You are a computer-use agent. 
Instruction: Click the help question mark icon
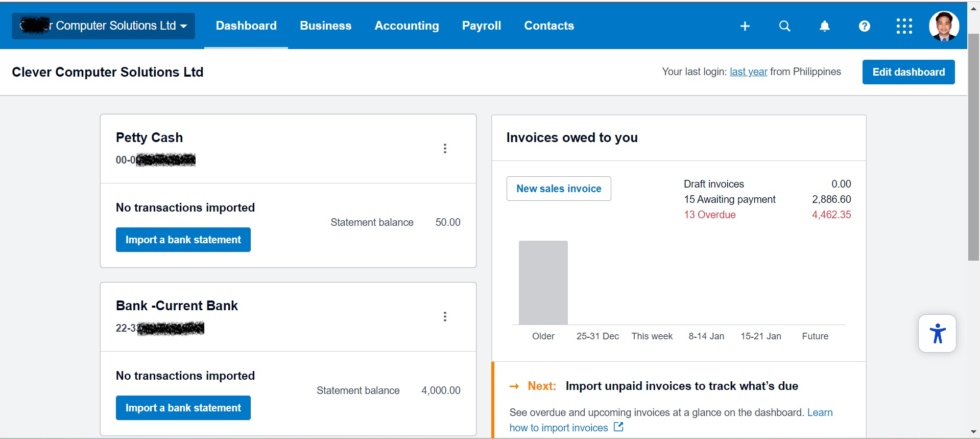tap(865, 26)
